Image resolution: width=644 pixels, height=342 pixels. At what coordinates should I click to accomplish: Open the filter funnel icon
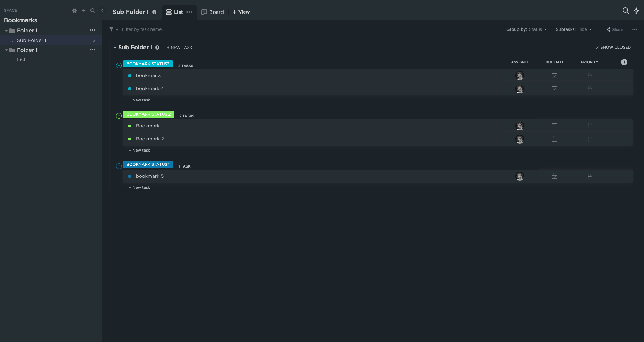click(111, 29)
